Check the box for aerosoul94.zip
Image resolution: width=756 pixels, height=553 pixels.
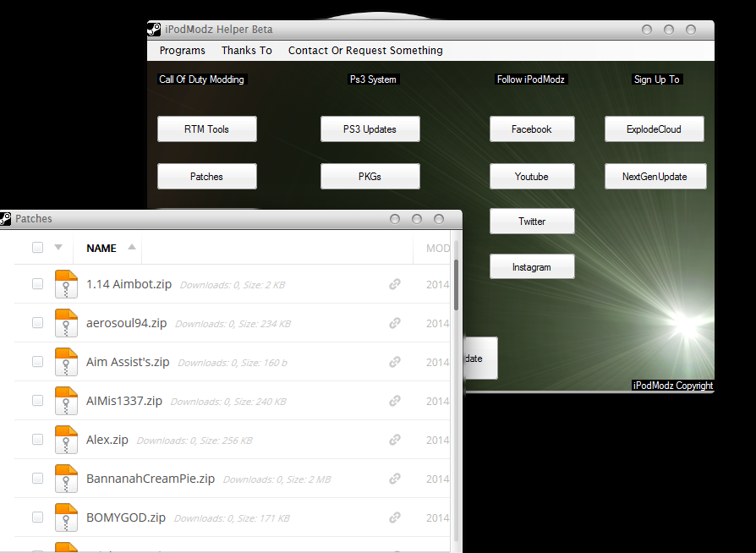click(37, 322)
